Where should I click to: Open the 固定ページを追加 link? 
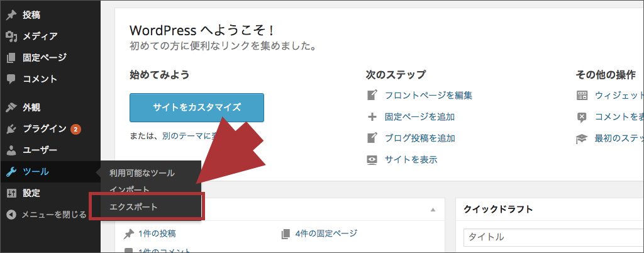tap(419, 117)
